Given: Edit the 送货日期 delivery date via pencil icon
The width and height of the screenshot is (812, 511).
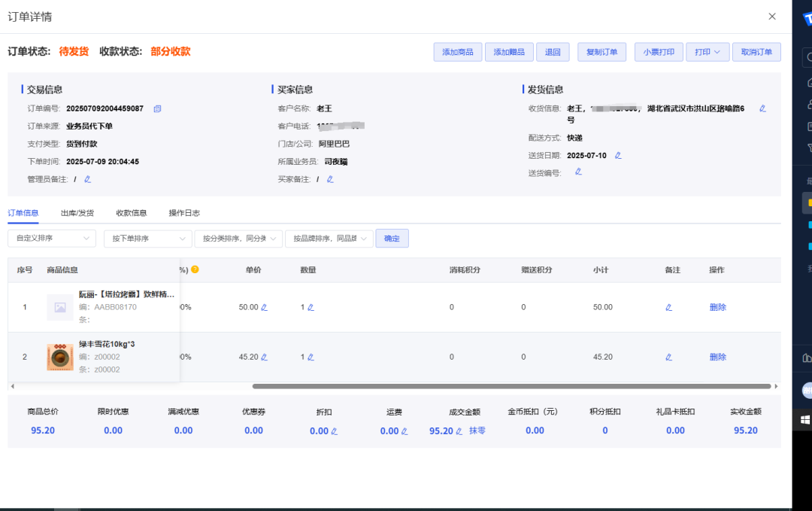Looking at the screenshot, I should 618,155.
